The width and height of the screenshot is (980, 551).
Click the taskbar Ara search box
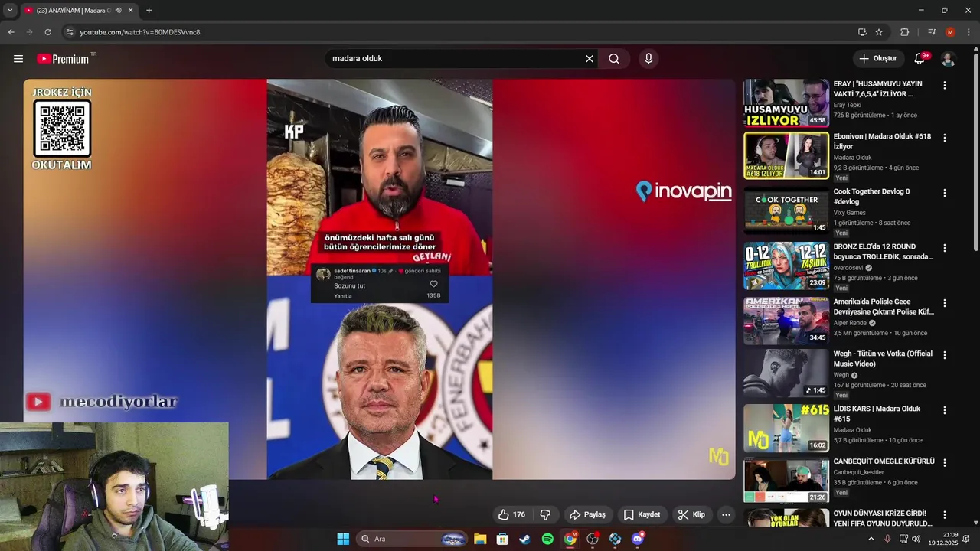[412, 539]
